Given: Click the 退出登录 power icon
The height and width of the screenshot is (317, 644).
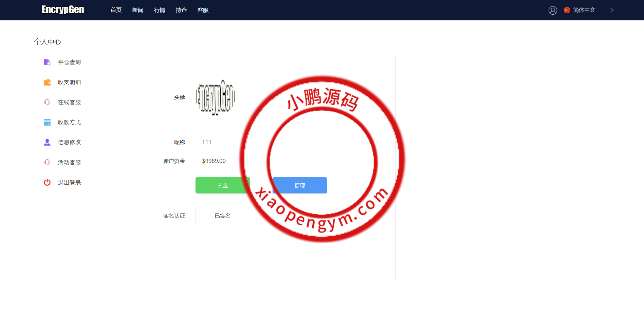Looking at the screenshot, I should pos(47,182).
